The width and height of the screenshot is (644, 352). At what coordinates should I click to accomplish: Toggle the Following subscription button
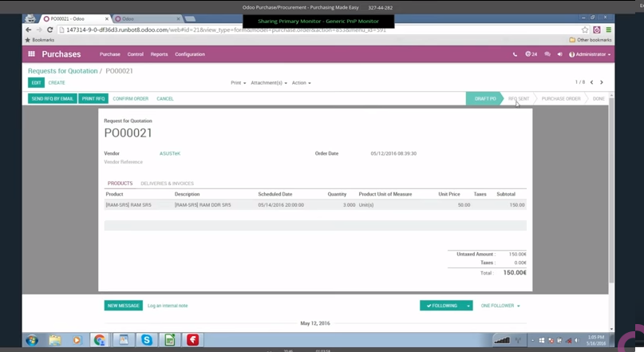pos(442,306)
